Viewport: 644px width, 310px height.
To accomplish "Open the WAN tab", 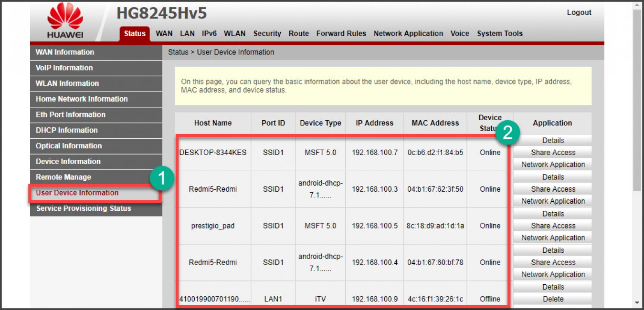I will (x=164, y=34).
